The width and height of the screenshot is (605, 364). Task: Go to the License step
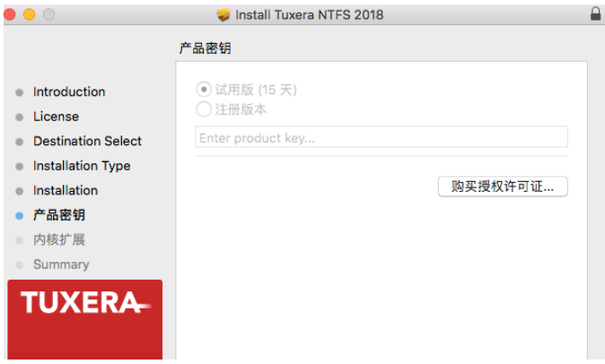(x=56, y=117)
